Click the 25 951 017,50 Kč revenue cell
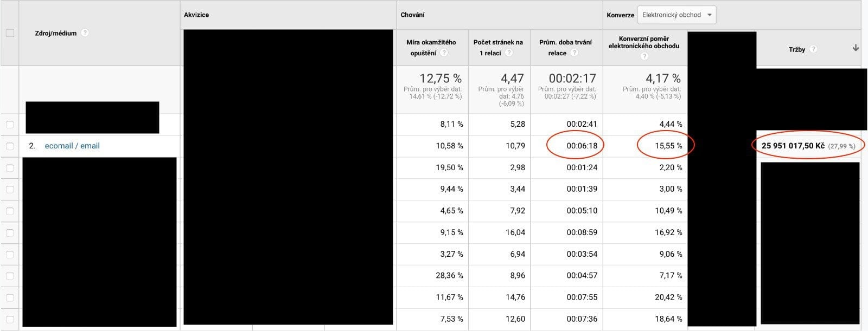This screenshot has width=868, height=331. click(793, 146)
